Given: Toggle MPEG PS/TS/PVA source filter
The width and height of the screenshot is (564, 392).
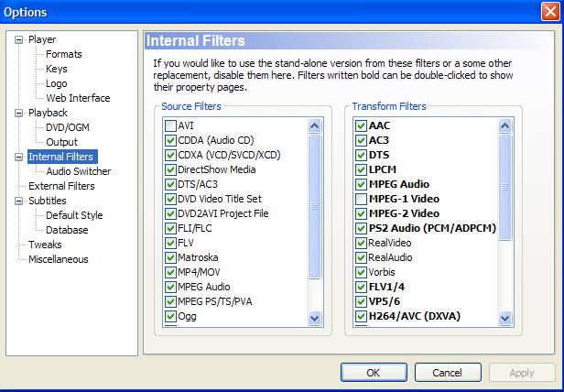Looking at the screenshot, I should (x=170, y=301).
